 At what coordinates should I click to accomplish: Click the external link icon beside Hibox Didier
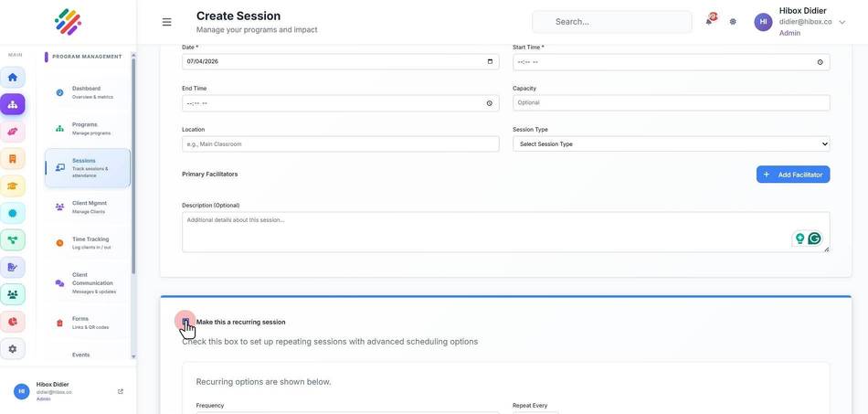[x=121, y=391]
